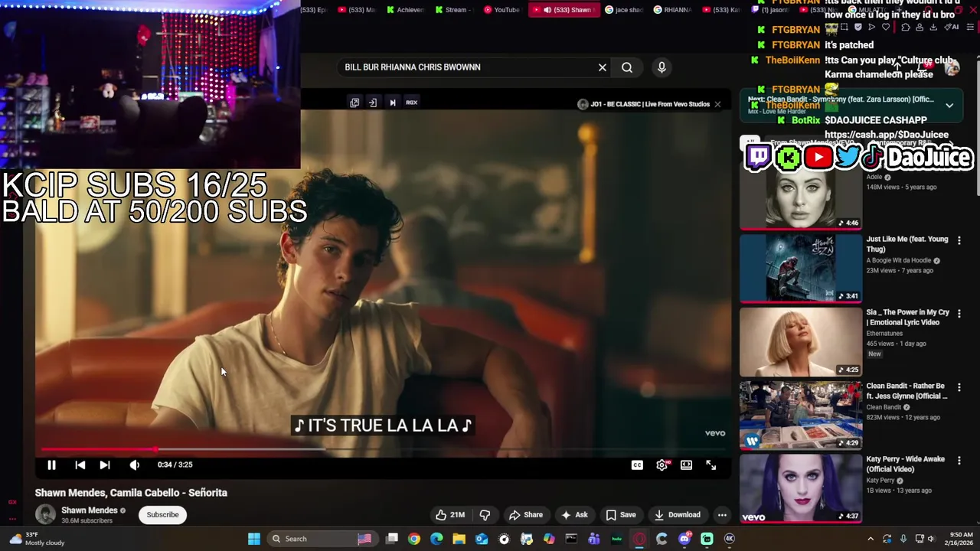Open Task View from taskbar
This screenshot has height=551, width=980.
392,539
